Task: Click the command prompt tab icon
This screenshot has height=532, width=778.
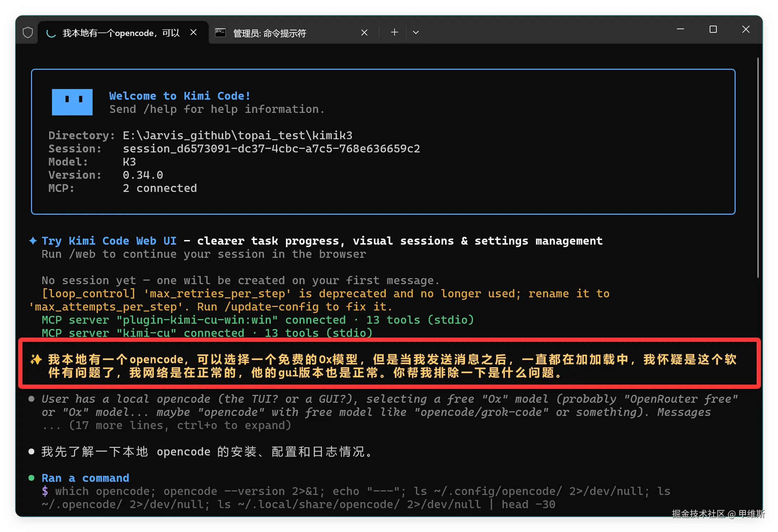Action: [x=220, y=33]
